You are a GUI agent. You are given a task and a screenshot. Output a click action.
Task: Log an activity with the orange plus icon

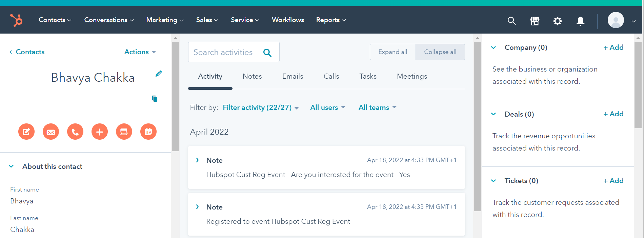pyautogui.click(x=100, y=132)
